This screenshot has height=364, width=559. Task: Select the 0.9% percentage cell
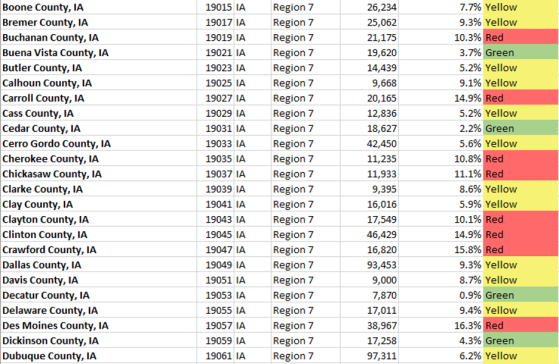(x=441, y=295)
